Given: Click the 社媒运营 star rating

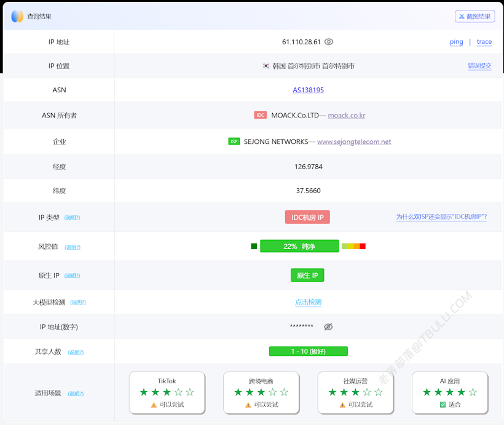Looking at the screenshot, I should 355,392.
